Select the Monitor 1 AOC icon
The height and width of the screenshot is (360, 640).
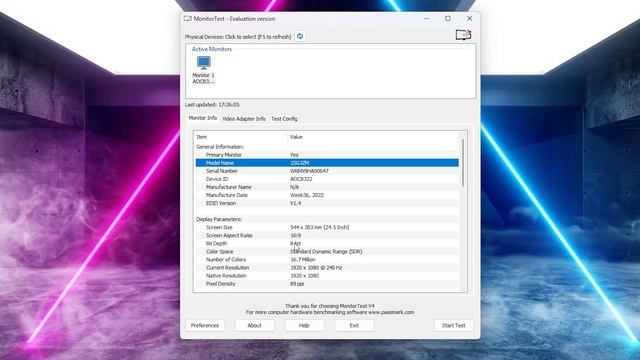coord(203,70)
